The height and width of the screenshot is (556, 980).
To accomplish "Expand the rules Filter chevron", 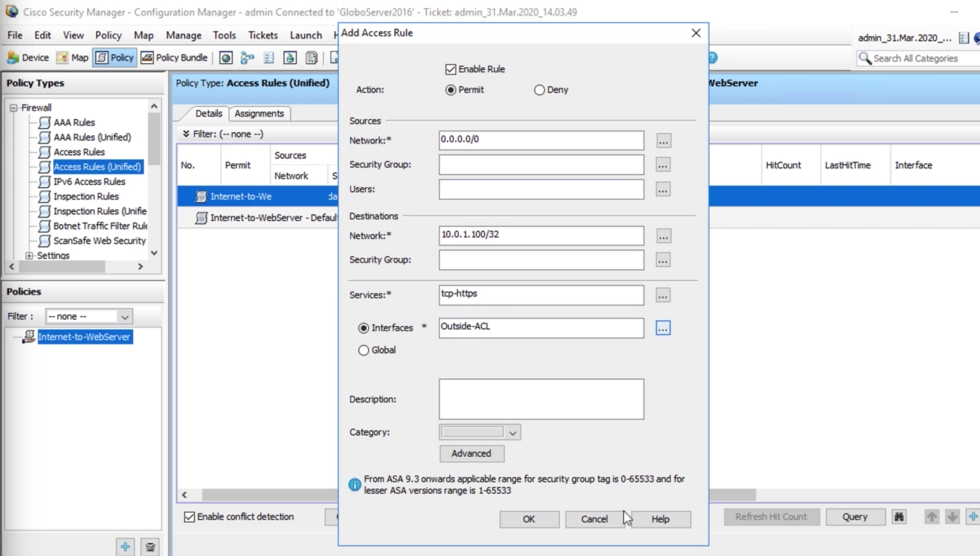I will coord(186,134).
